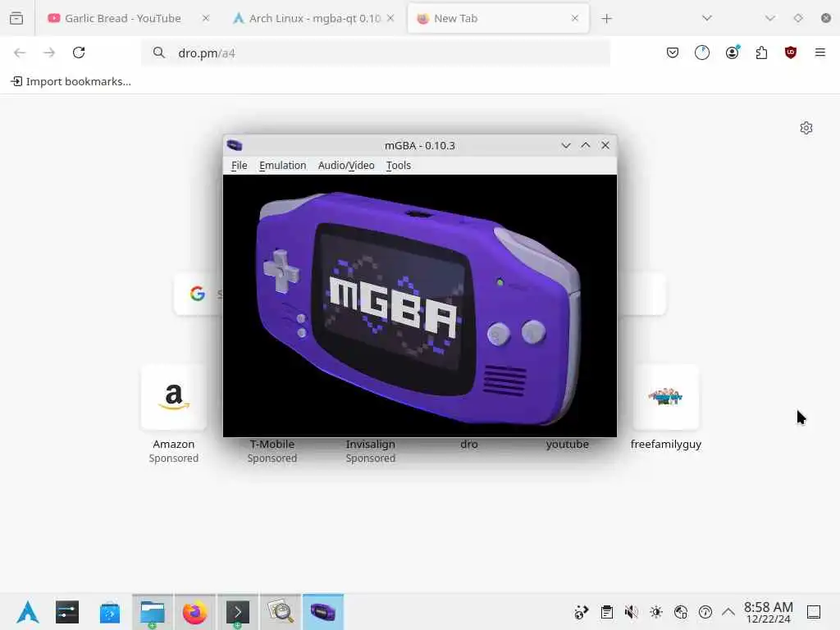This screenshot has height=630, width=840.
Task: Select the mGBA taskbar entry
Action: [x=323, y=612]
